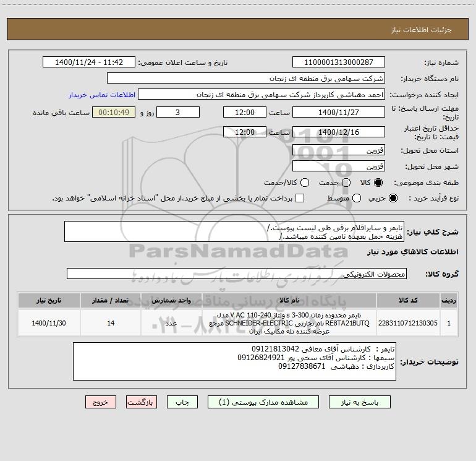Click the خروج exit button
Viewport: 476px width, 461px height.
(101, 402)
